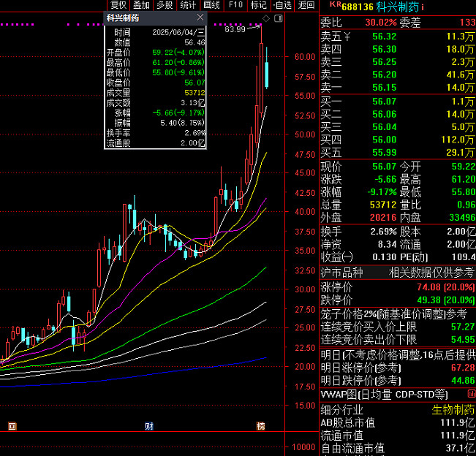Click the 20.00 price axis label

tap(305, 367)
